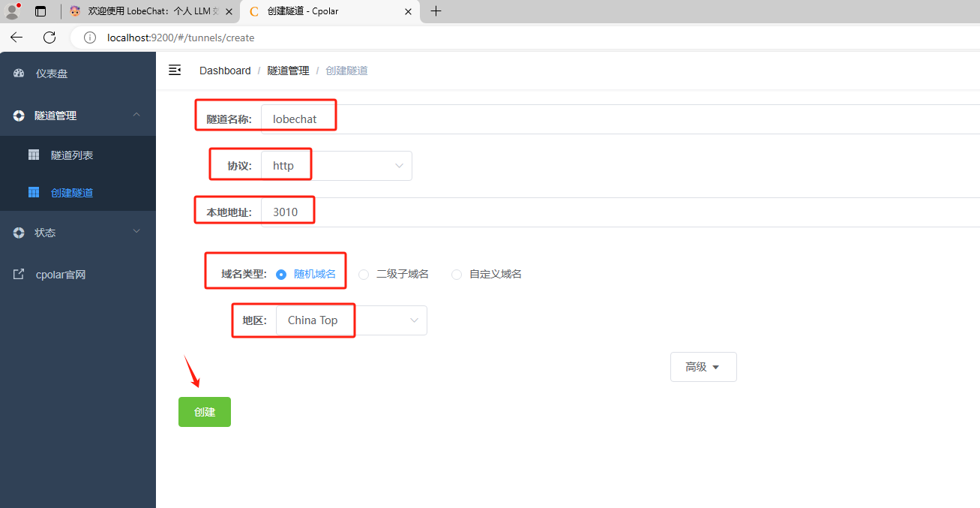This screenshot has height=508, width=980.
Task: Click the dashboard gauge icon beside 仪表盘
Action: coord(19,74)
